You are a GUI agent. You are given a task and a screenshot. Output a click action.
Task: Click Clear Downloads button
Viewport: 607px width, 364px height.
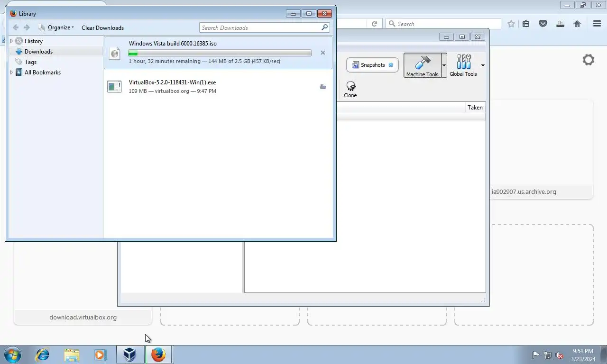pyautogui.click(x=102, y=27)
